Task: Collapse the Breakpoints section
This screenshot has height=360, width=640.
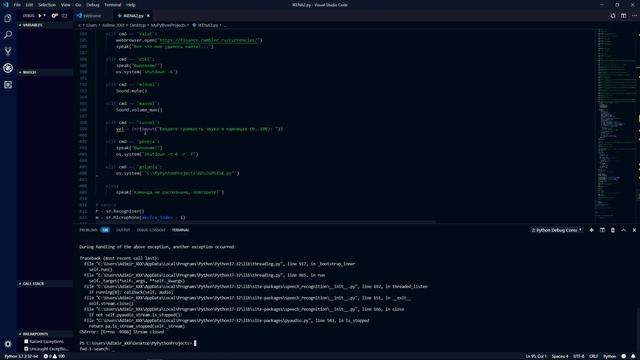Action: 45,334
